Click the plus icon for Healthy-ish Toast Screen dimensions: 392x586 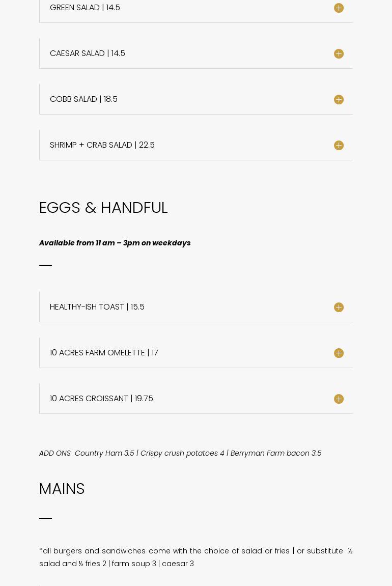339,308
